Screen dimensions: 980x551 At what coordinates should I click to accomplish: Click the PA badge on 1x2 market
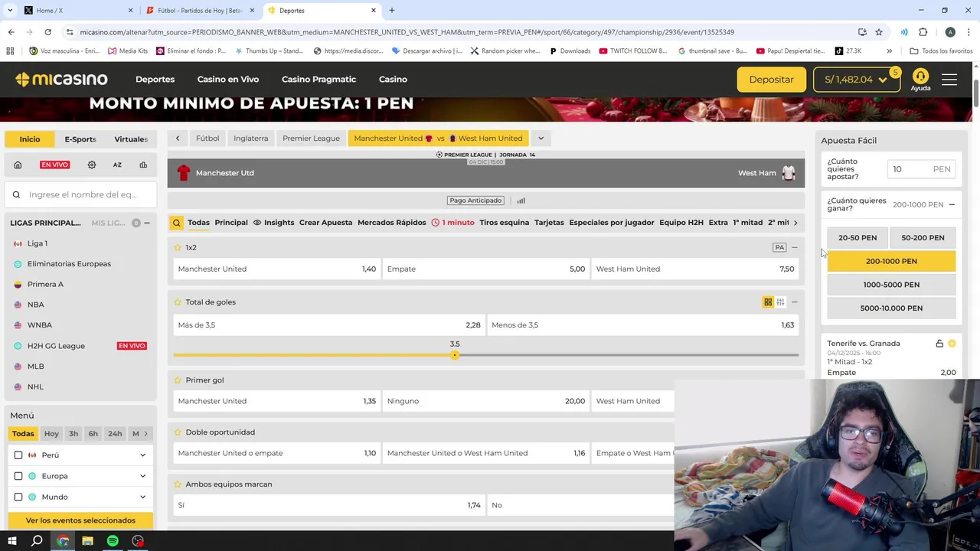[x=779, y=248]
